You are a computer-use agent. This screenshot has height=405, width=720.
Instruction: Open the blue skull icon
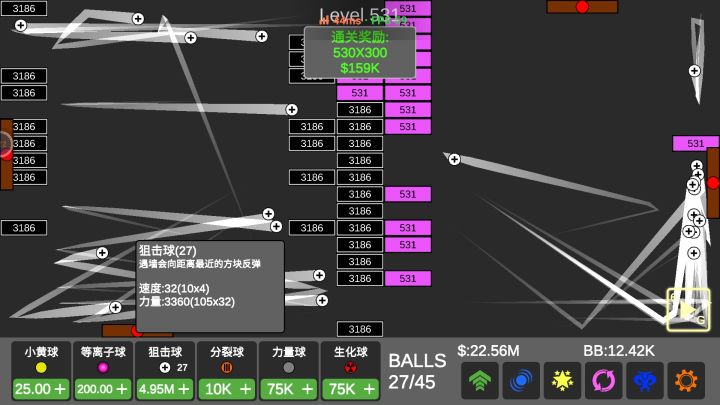[x=645, y=380]
